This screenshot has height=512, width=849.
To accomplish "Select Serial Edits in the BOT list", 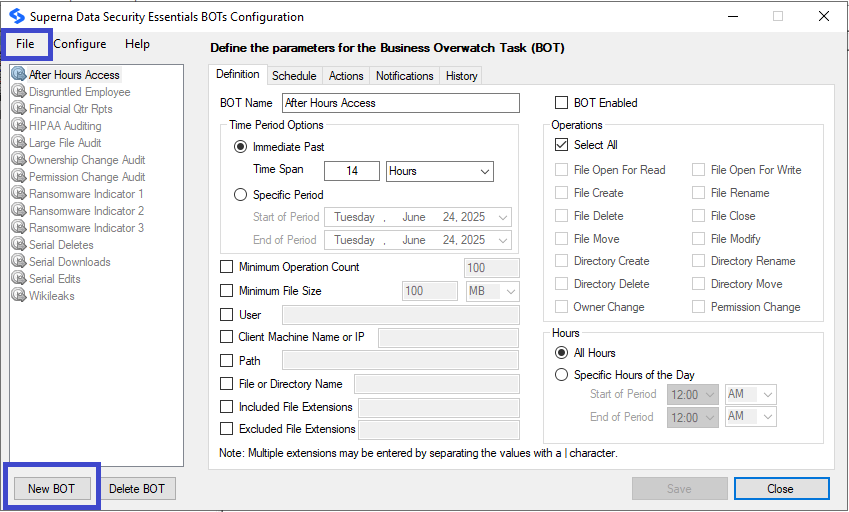I will tap(55, 279).
